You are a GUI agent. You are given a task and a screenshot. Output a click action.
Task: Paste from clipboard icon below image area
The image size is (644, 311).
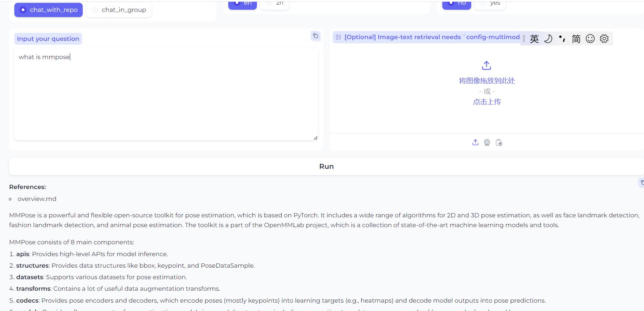pyautogui.click(x=499, y=143)
